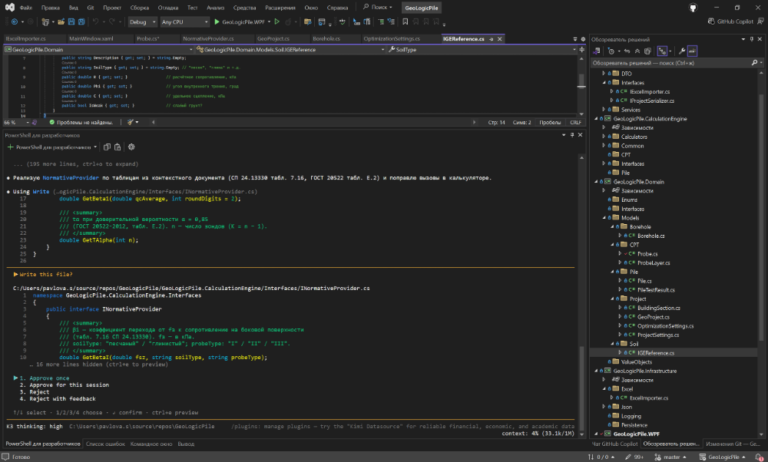
Task: Click Solution Explorer search magnifier icon
Action: 754,63
